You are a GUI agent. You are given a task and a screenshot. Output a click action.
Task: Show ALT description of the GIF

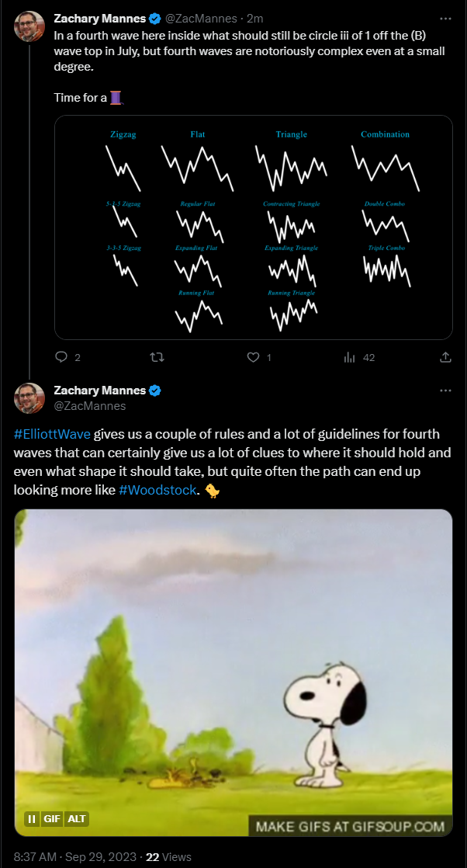tap(77, 818)
